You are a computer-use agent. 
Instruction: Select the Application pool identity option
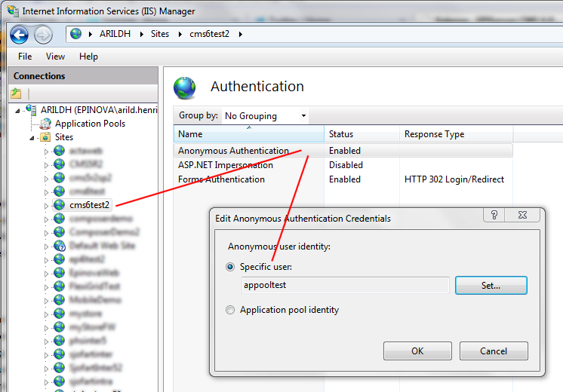[x=231, y=310]
